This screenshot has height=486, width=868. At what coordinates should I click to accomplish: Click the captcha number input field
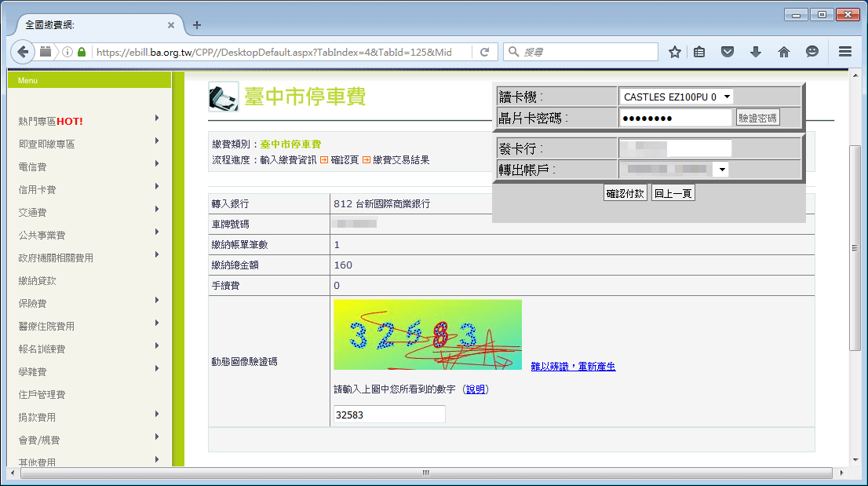point(388,414)
